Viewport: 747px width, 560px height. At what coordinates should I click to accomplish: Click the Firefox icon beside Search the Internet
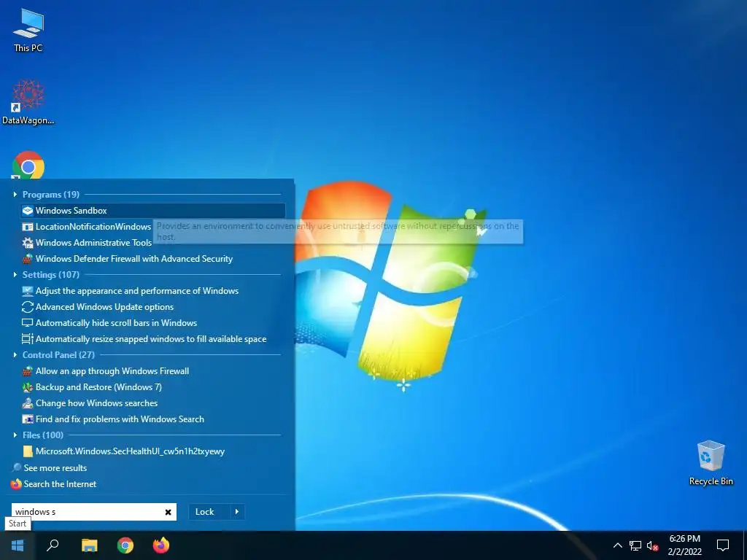(x=16, y=484)
